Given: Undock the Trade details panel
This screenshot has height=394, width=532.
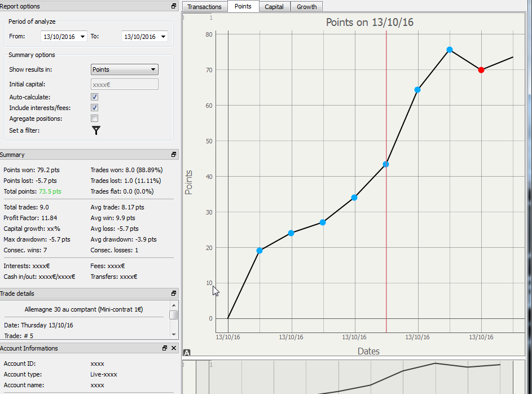Looking at the screenshot, I should coord(174,293).
